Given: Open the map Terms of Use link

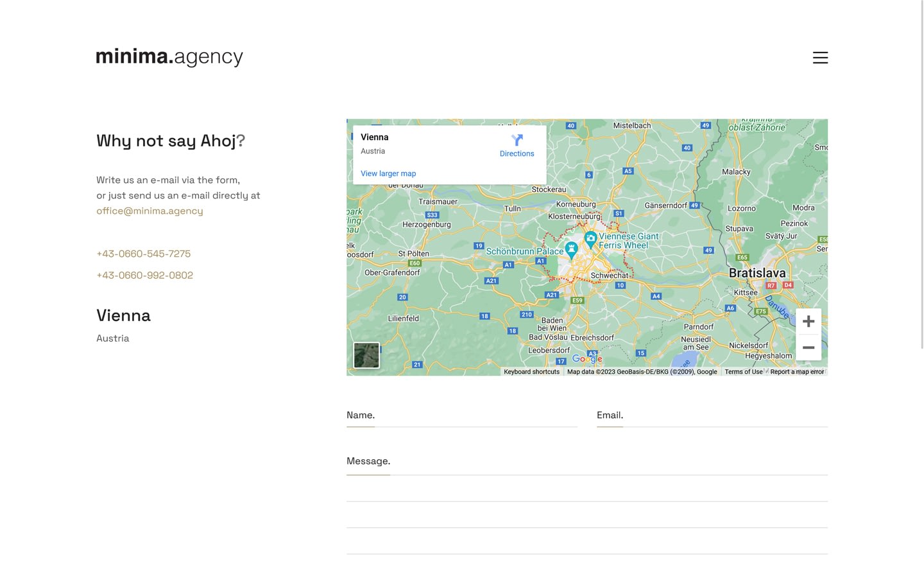Looking at the screenshot, I should (743, 372).
